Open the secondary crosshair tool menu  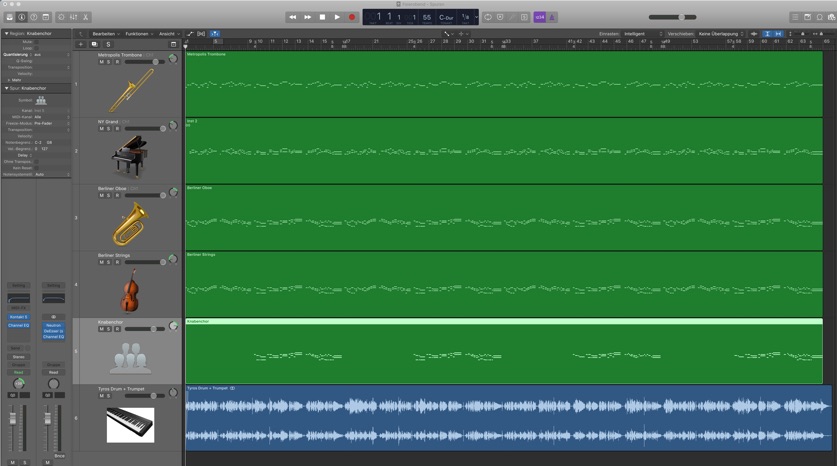(462, 34)
